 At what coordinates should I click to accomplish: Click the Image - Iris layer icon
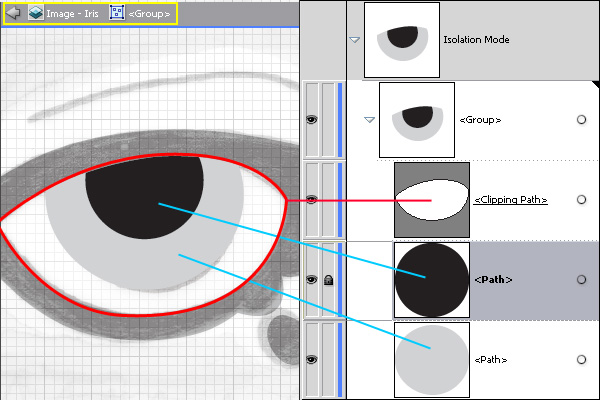point(36,13)
